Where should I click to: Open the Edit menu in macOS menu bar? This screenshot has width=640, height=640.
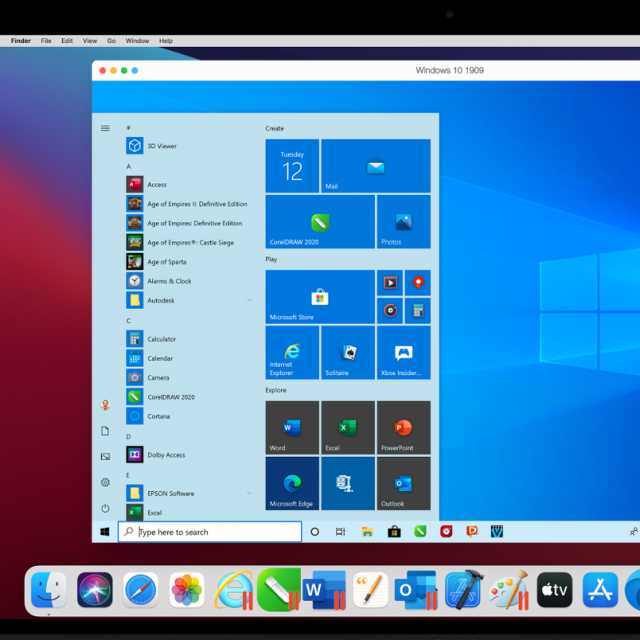click(67, 41)
